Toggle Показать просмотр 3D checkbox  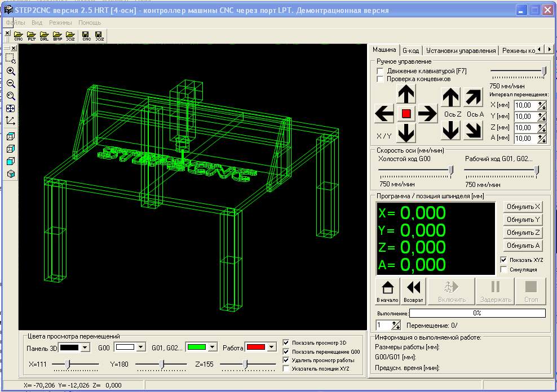pyautogui.click(x=286, y=342)
